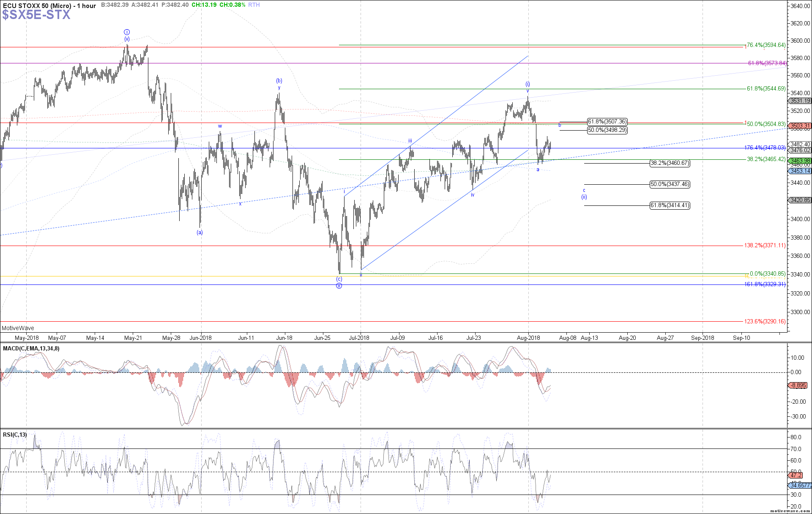Click the 'May-2018' date on the time axis

point(27,338)
